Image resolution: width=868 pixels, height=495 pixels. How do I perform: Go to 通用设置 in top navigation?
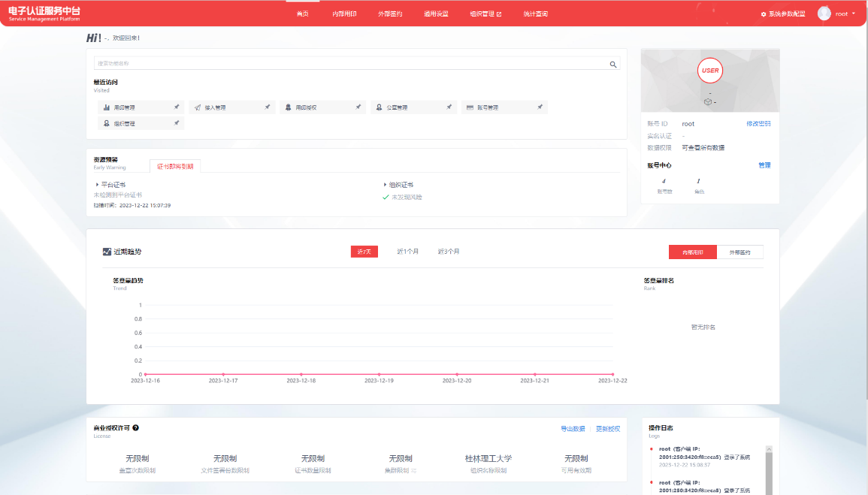[x=436, y=14]
